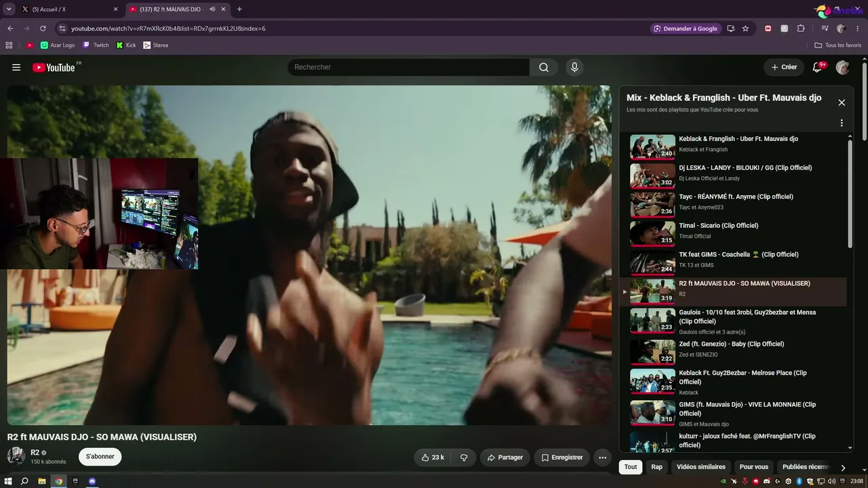
Task: Open the Windows Start menu
Action: (8, 481)
